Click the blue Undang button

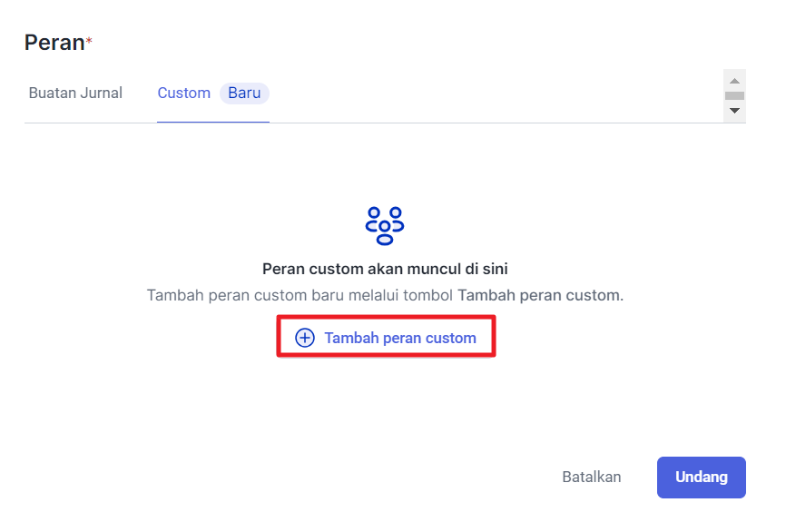click(x=701, y=477)
